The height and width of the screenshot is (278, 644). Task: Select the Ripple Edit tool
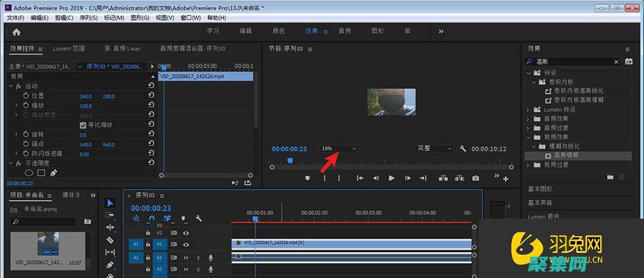click(109, 227)
